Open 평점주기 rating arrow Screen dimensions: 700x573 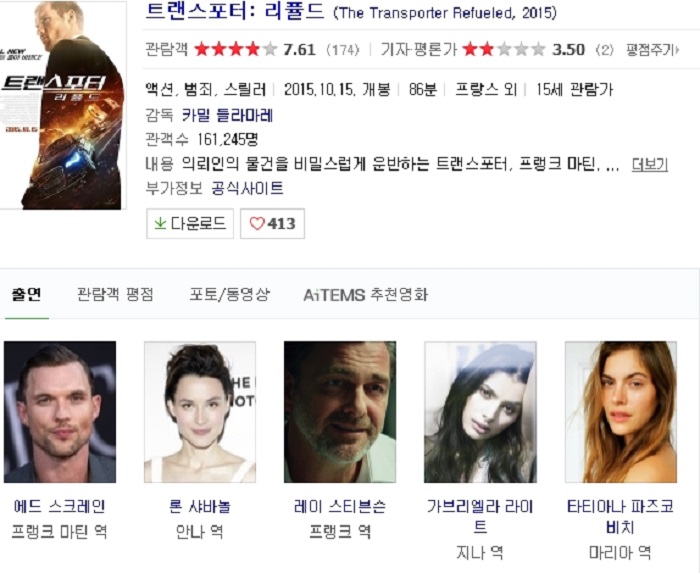pyautogui.click(x=652, y=50)
